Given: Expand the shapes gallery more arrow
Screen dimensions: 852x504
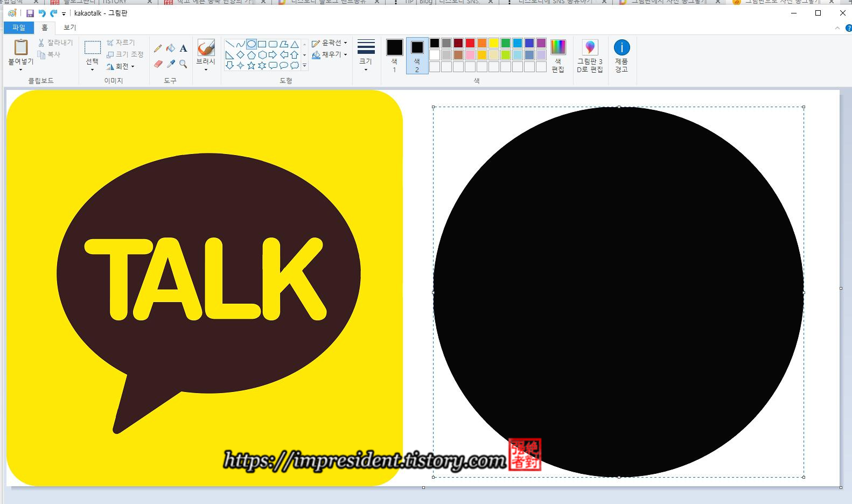Looking at the screenshot, I should coord(304,66).
